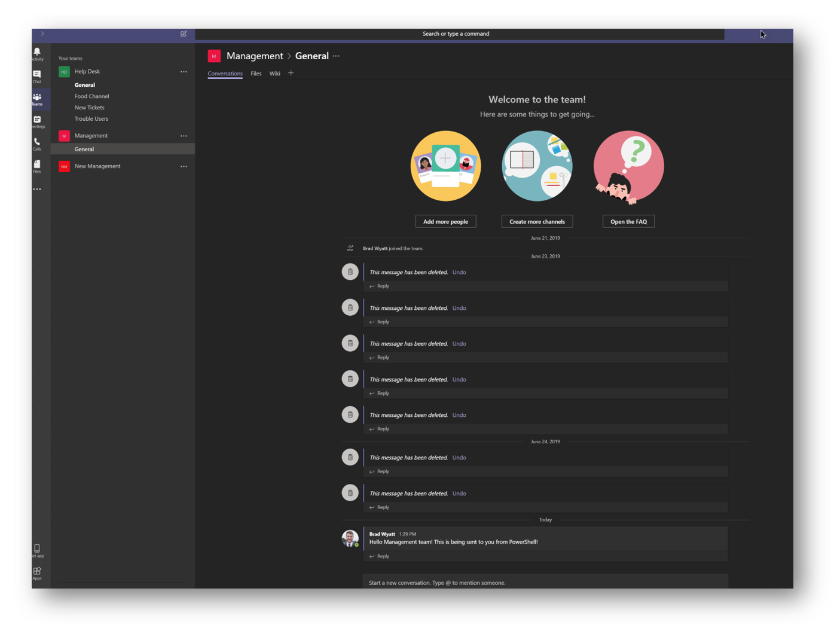The height and width of the screenshot is (631, 840).
Task: Open more options for Management team
Action: tap(184, 136)
